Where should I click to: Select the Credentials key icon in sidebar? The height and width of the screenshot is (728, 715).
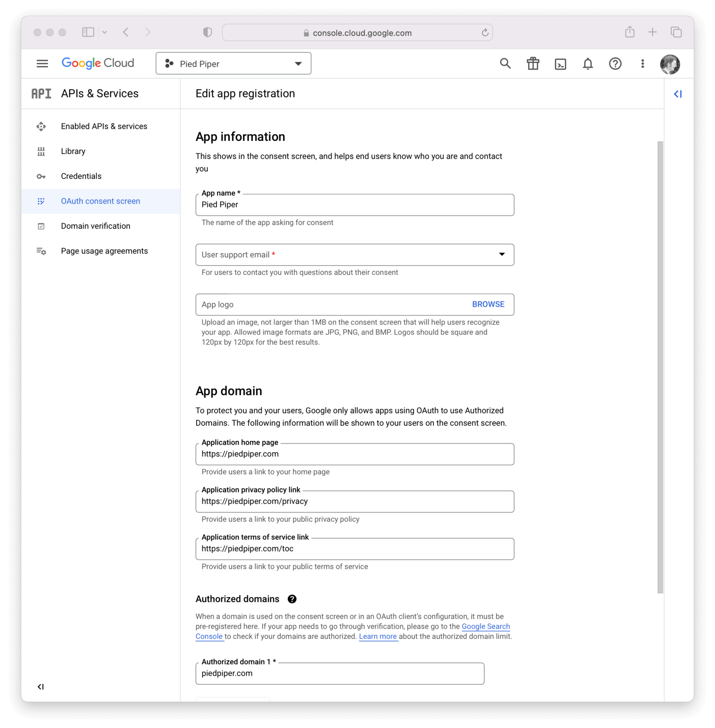(x=41, y=176)
